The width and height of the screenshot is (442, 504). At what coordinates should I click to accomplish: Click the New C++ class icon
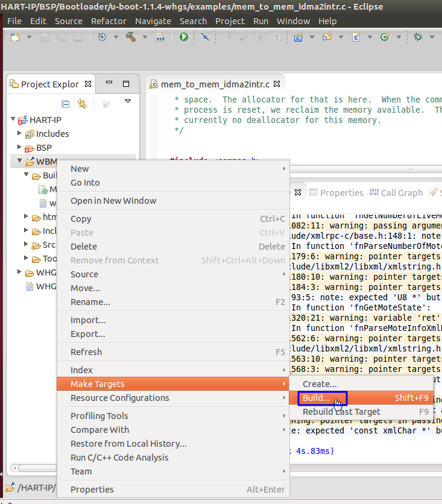384,37
